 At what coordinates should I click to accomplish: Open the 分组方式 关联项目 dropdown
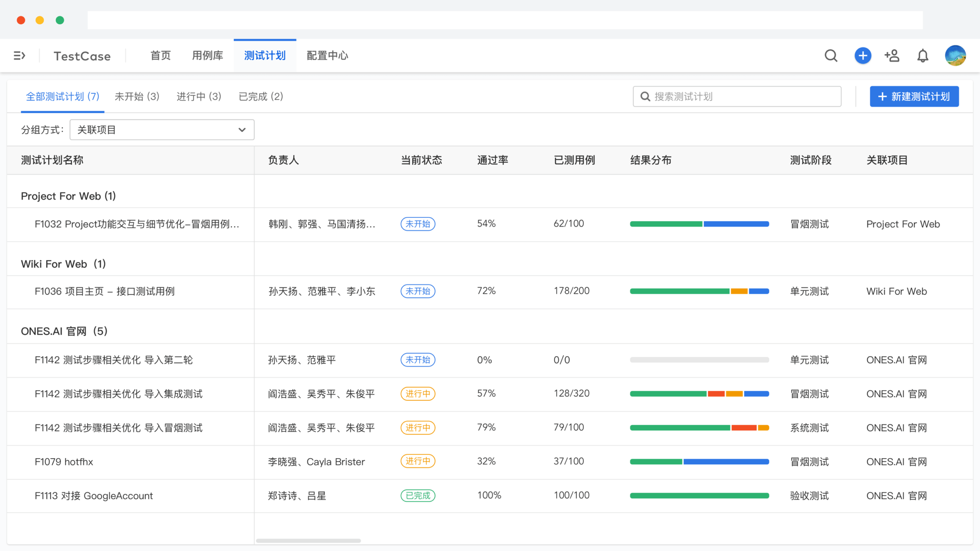point(162,130)
